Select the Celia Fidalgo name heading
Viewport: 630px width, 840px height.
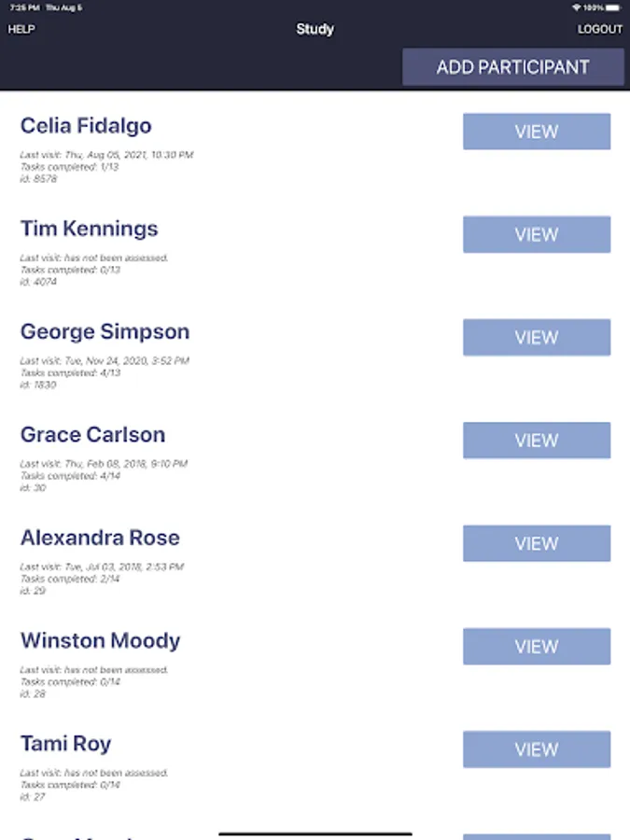click(x=86, y=126)
